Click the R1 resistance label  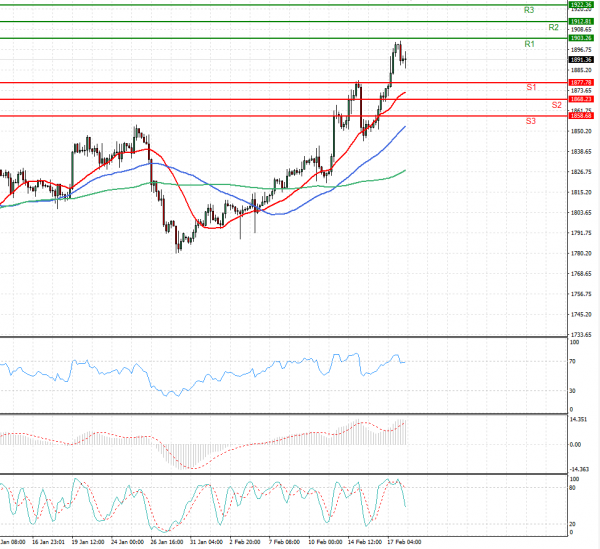(x=529, y=44)
